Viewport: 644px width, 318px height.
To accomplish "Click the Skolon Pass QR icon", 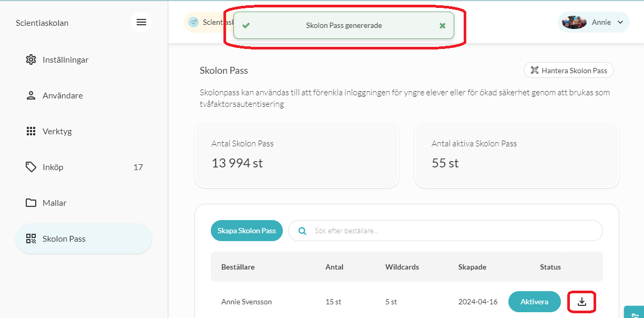I will click(31, 238).
